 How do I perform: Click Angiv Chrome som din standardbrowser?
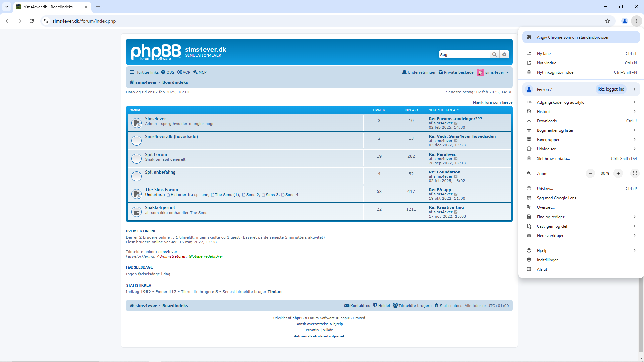point(581,37)
